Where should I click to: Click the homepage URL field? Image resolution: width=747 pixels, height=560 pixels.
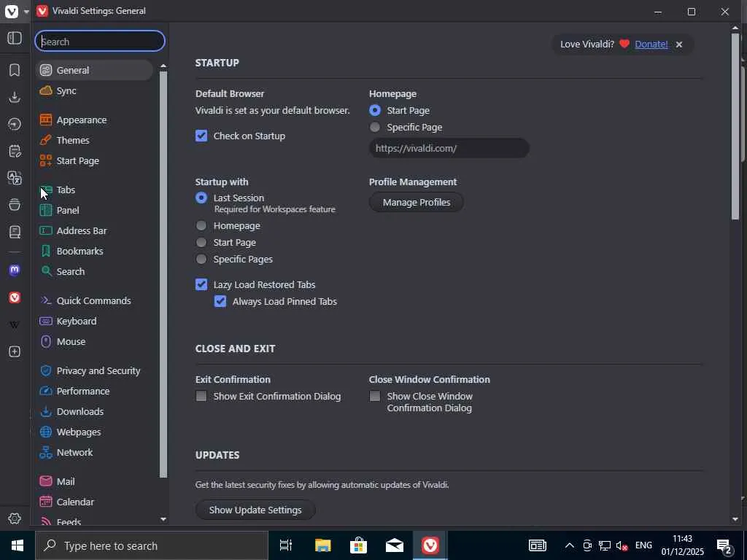449,148
